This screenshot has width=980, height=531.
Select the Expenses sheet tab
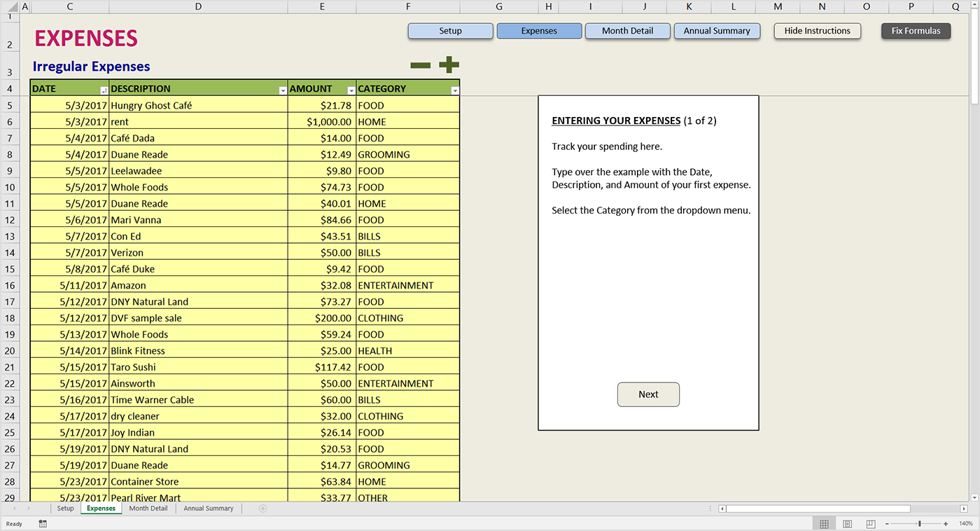point(101,509)
